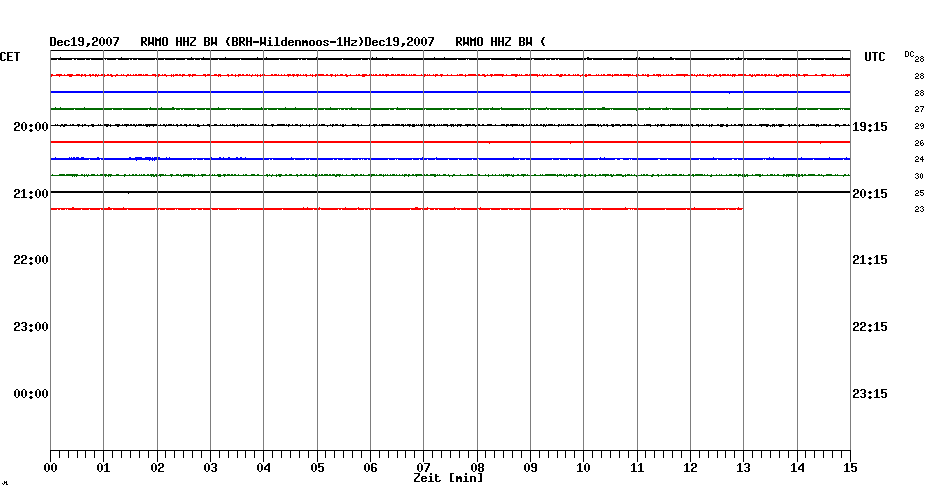Viewport: 930px width, 494px height.
Task: Click minute tick label 10
Action: coord(584,468)
